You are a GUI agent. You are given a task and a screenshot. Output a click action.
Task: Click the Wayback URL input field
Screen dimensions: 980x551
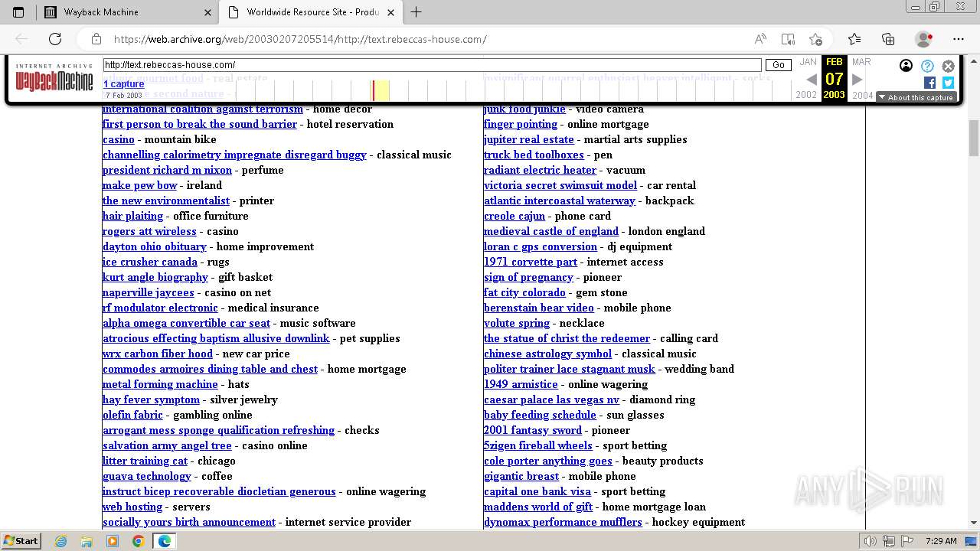433,65
